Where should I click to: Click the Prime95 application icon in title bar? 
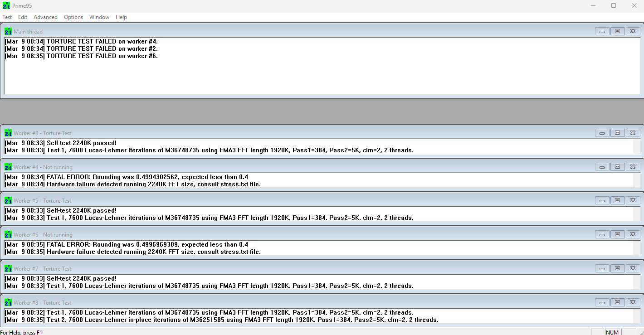click(x=6, y=5)
